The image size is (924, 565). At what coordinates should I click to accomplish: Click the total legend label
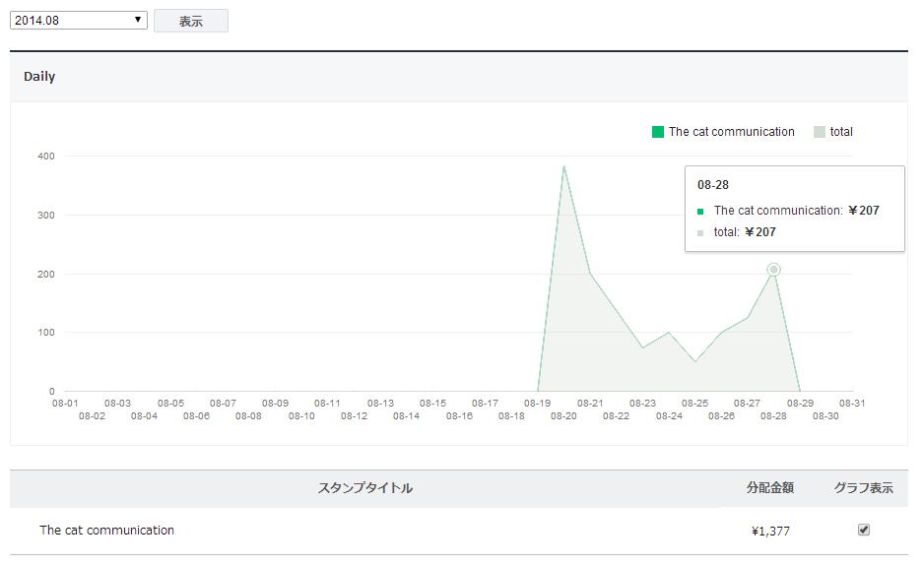pos(841,132)
